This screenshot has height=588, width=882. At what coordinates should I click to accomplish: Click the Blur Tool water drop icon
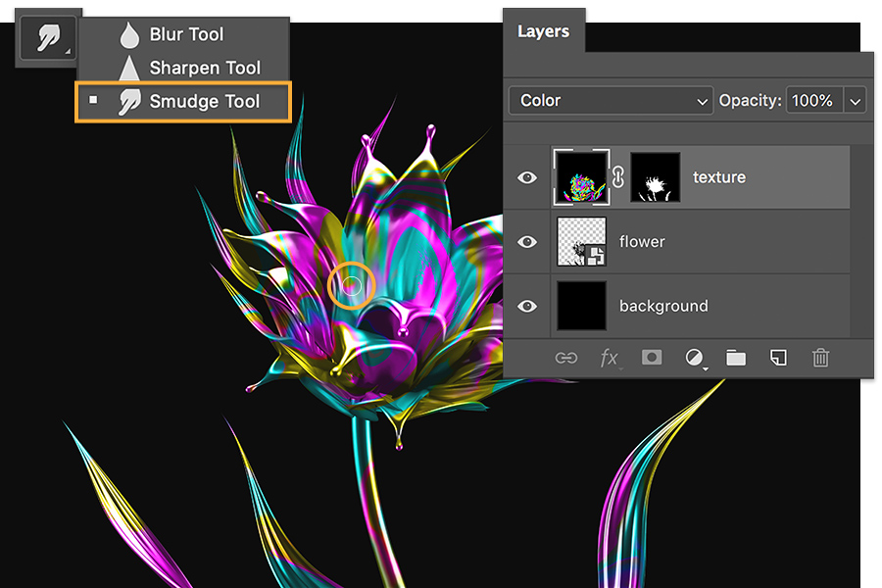pyautogui.click(x=129, y=35)
